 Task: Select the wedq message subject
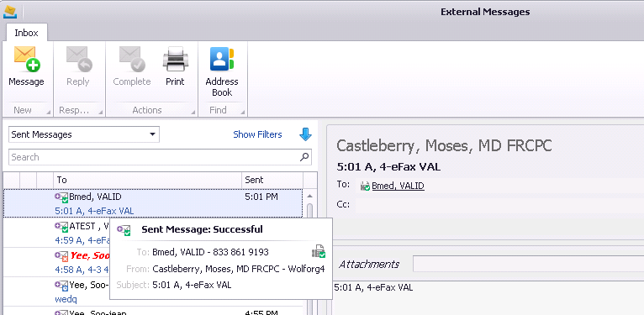(66, 299)
